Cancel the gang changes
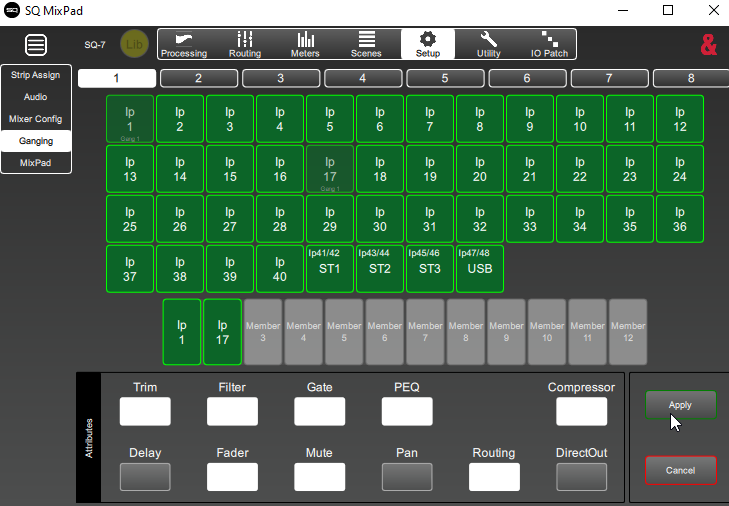This screenshot has width=729, height=506. point(681,471)
